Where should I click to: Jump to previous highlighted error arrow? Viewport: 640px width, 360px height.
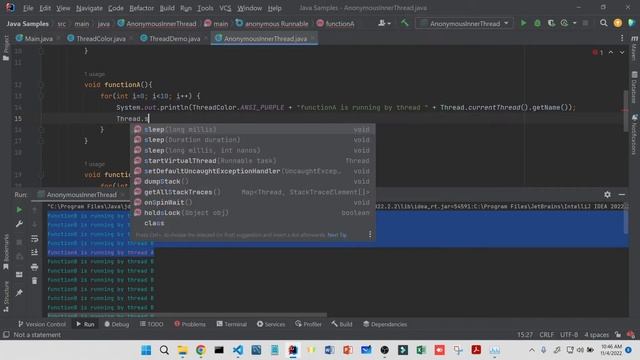point(611,52)
